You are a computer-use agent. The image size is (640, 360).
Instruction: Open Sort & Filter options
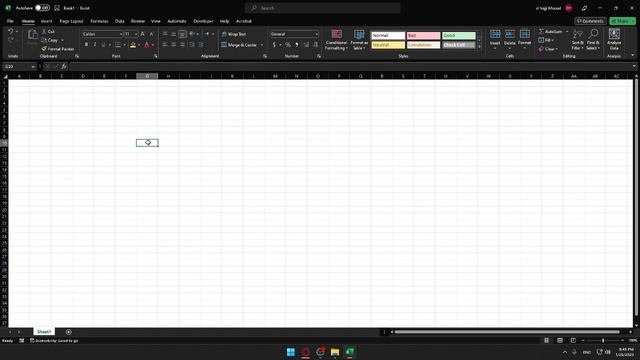coord(578,40)
